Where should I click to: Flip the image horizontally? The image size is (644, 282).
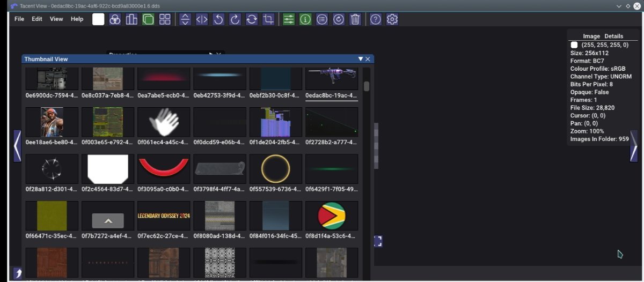(202, 19)
